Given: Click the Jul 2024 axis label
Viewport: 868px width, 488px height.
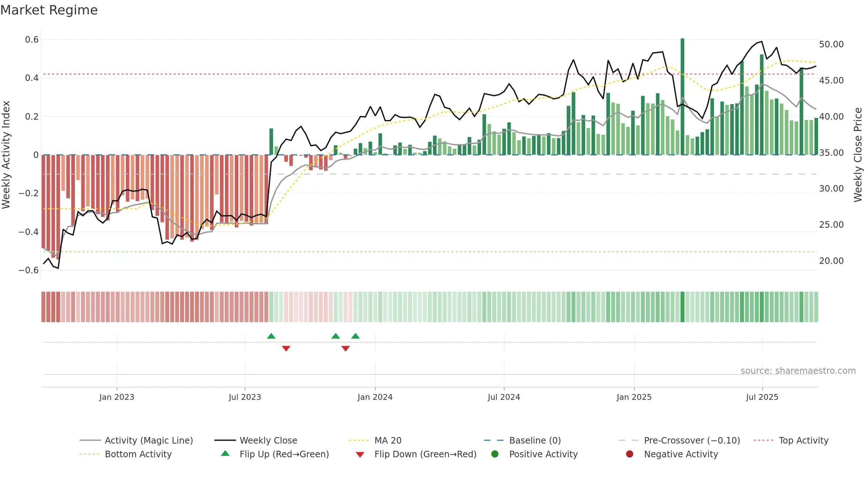Looking at the screenshot, I should tap(504, 397).
